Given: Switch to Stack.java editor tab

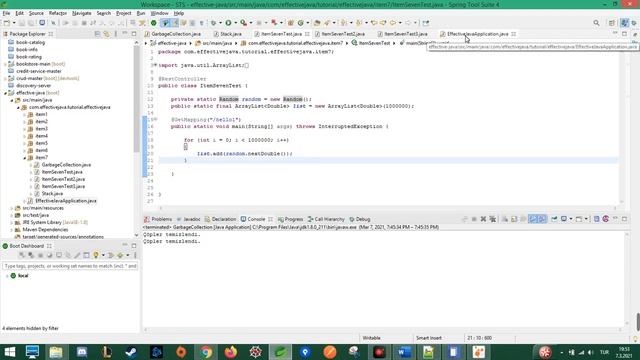Looking at the screenshot, I should [x=231, y=34].
